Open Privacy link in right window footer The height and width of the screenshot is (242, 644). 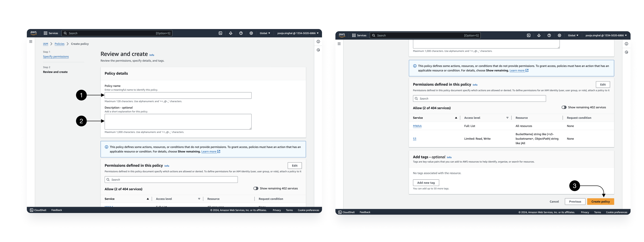(585, 213)
